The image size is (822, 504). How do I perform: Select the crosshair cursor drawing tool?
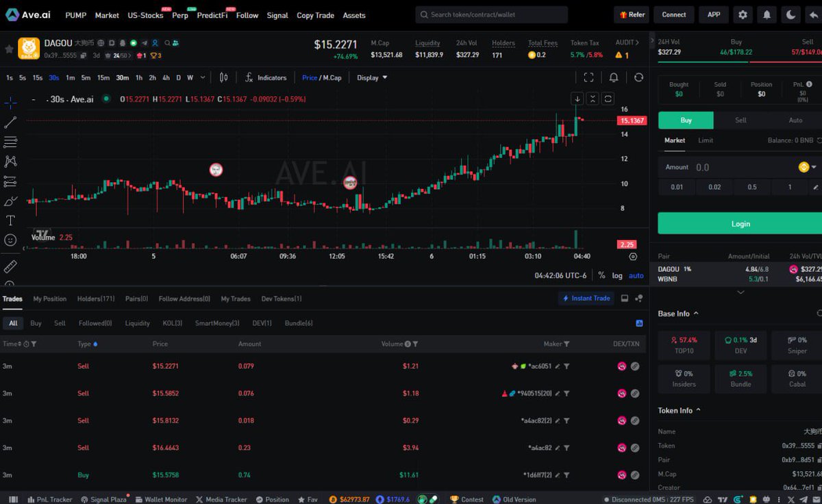(10, 103)
